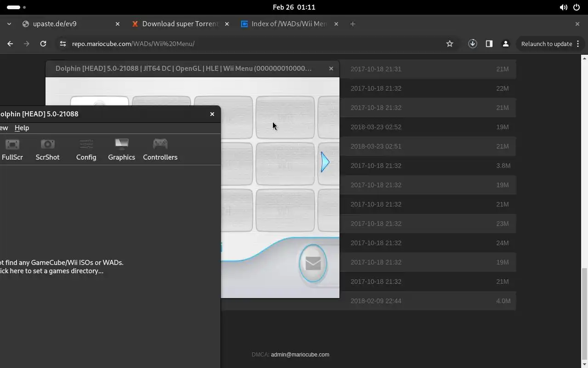
Task: Click the first Wii Menu channel tile
Action: click(x=100, y=101)
